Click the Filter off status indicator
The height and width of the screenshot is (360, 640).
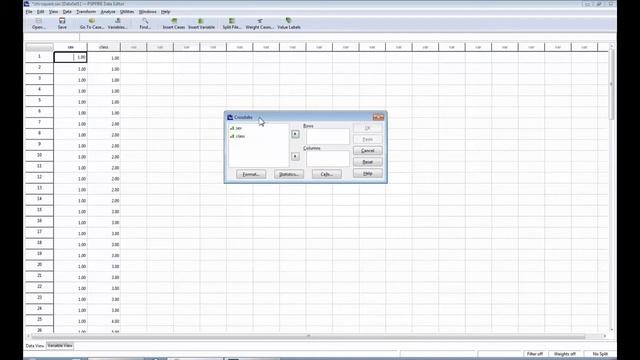click(535, 354)
